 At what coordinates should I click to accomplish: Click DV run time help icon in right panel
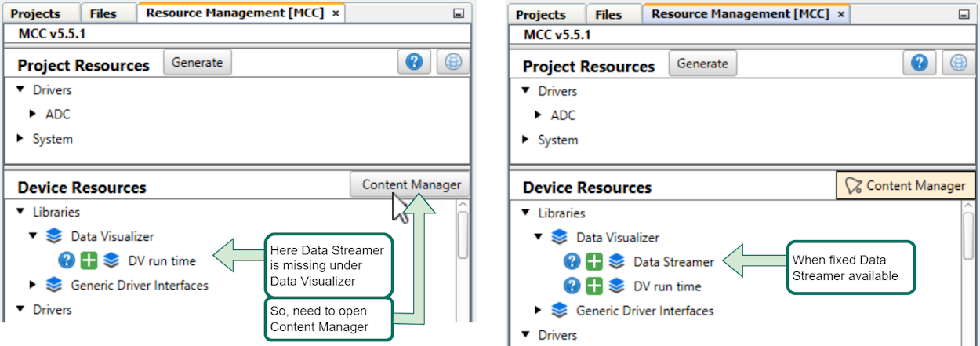[x=572, y=286]
